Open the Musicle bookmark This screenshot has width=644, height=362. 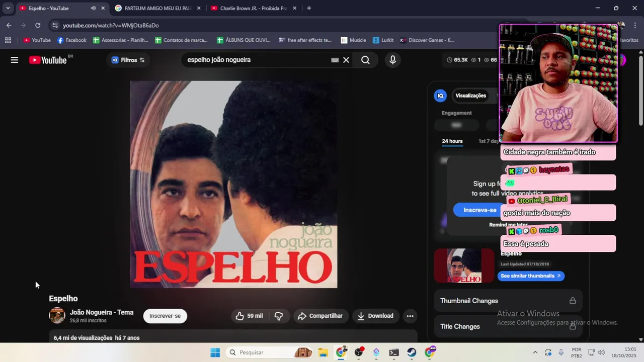click(x=353, y=40)
